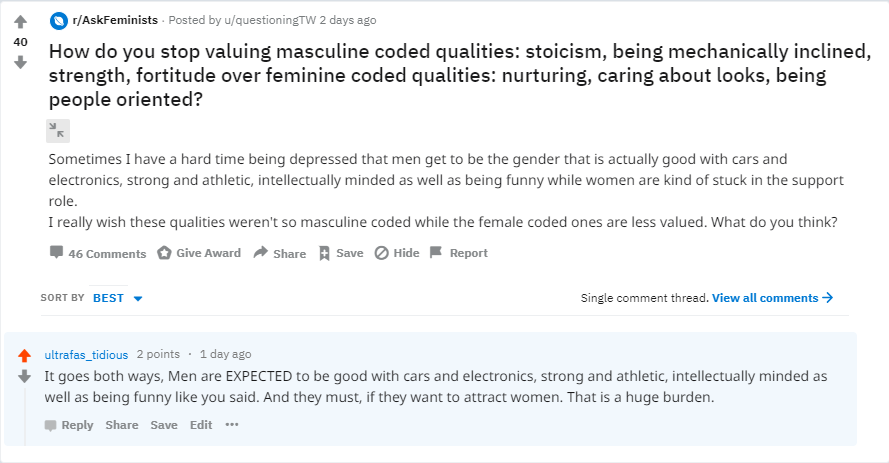This screenshot has width=889, height=463.
Task: Downvote the ultrafas_tidious comment
Action: pyautogui.click(x=24, y=376)
